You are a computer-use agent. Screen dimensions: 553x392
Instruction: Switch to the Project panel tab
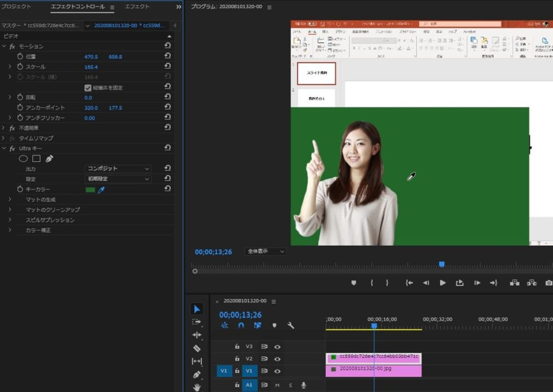click(16, 7)
